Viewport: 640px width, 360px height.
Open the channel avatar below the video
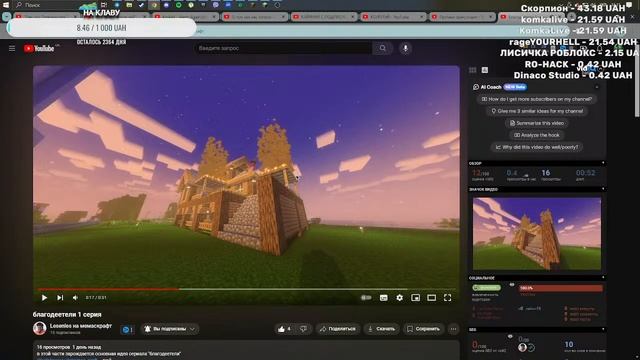pos(40,328)
